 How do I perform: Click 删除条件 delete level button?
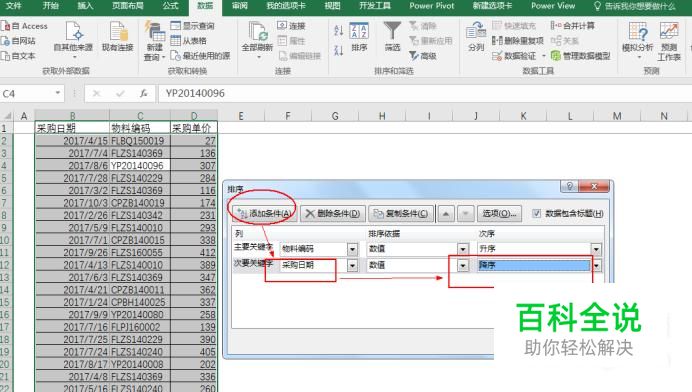click(333, 214)
